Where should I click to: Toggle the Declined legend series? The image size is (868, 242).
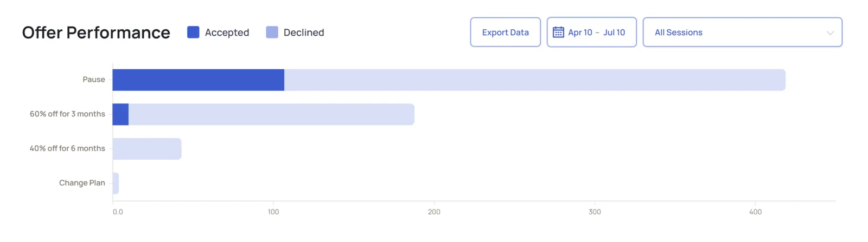295,32
